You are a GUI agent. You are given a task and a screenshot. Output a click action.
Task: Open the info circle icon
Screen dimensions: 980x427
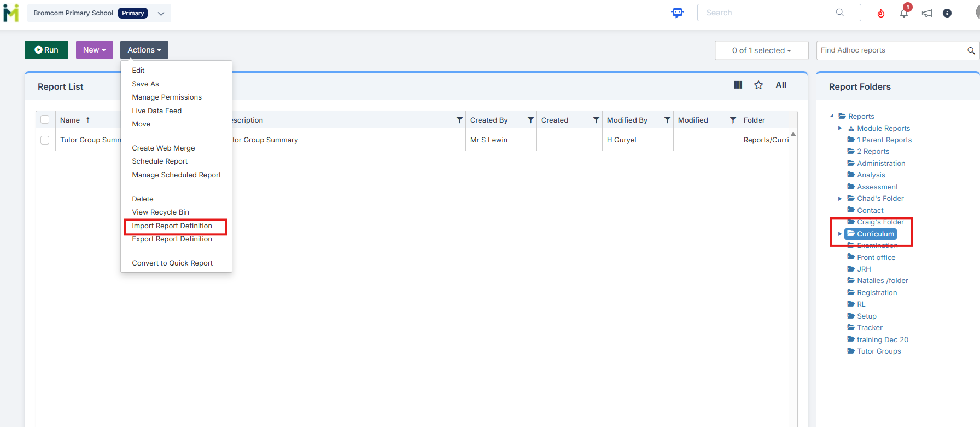[x=947, y=13]
